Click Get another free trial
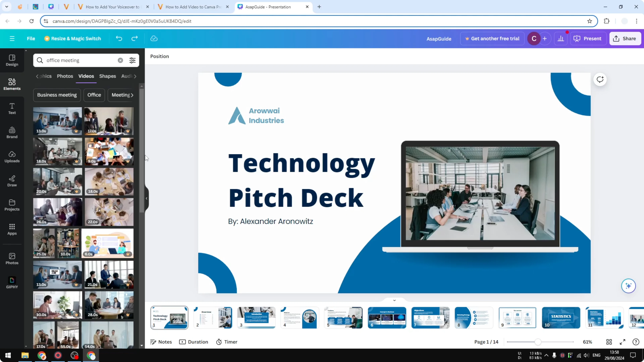Screen dimensions: 644x362 pos(492,38)
